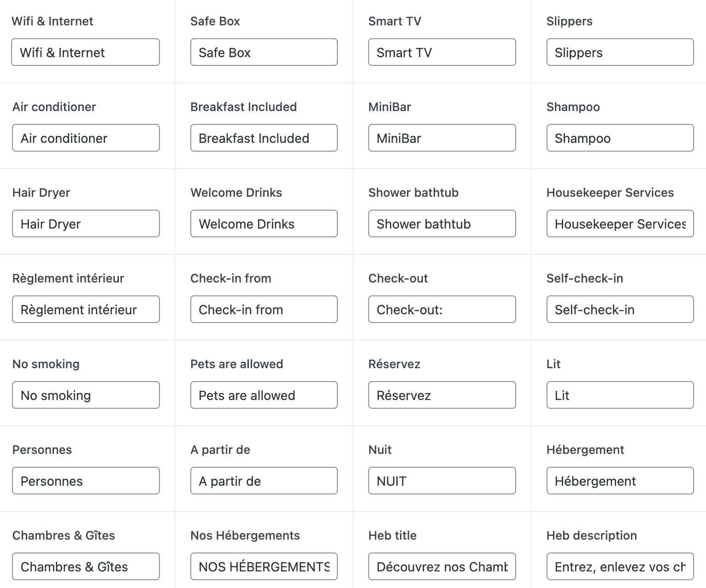Viewport: 706px width, 588px height.
Task: Select the Welcome Drinks field
Action: (264, 224)
